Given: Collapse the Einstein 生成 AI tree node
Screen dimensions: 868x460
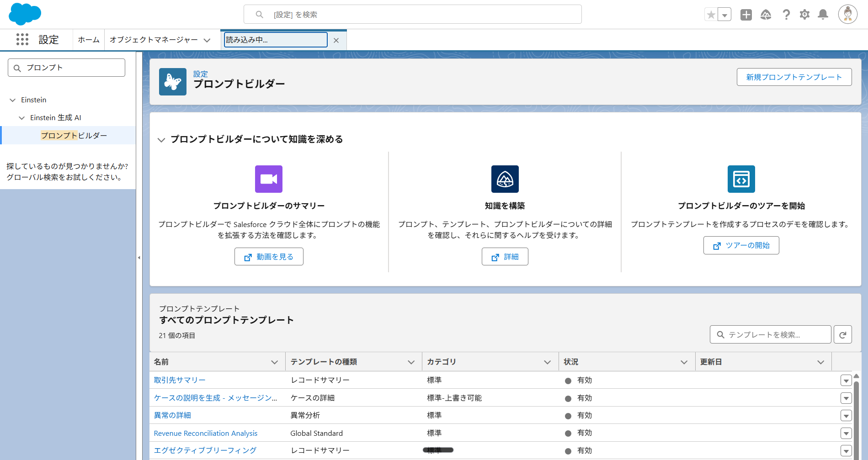Looking at the screenshot, I should (21, 117).
